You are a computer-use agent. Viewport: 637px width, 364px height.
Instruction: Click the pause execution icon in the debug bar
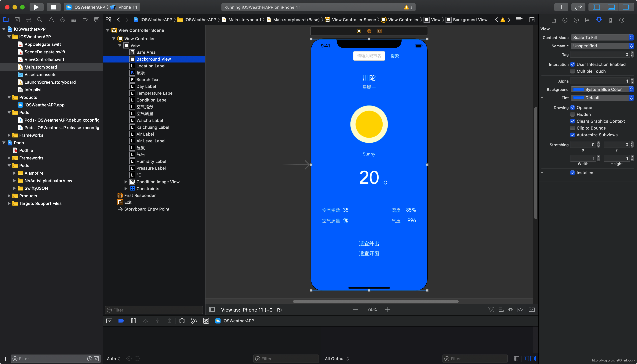tap(133, 321)
